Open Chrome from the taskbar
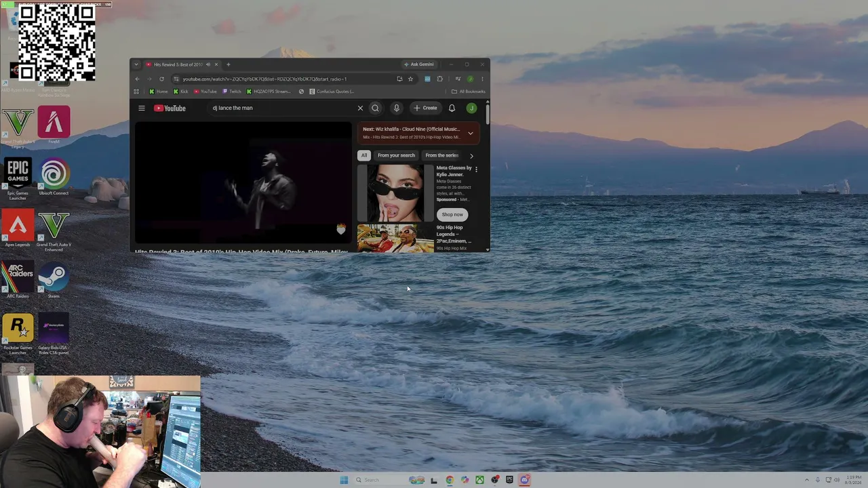Screen dimensions: 868x488 pyautogui.click(x=450, y=480)
